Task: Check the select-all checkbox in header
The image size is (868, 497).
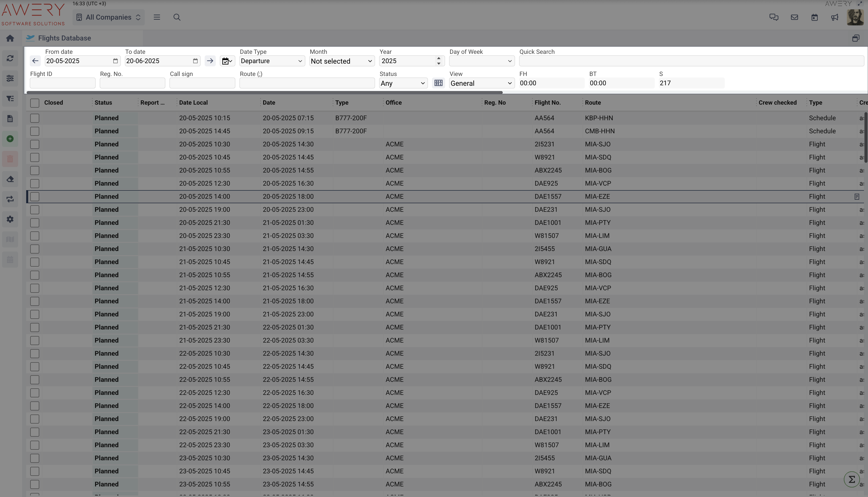Action: pyautogui.click(x=34, y=103)
